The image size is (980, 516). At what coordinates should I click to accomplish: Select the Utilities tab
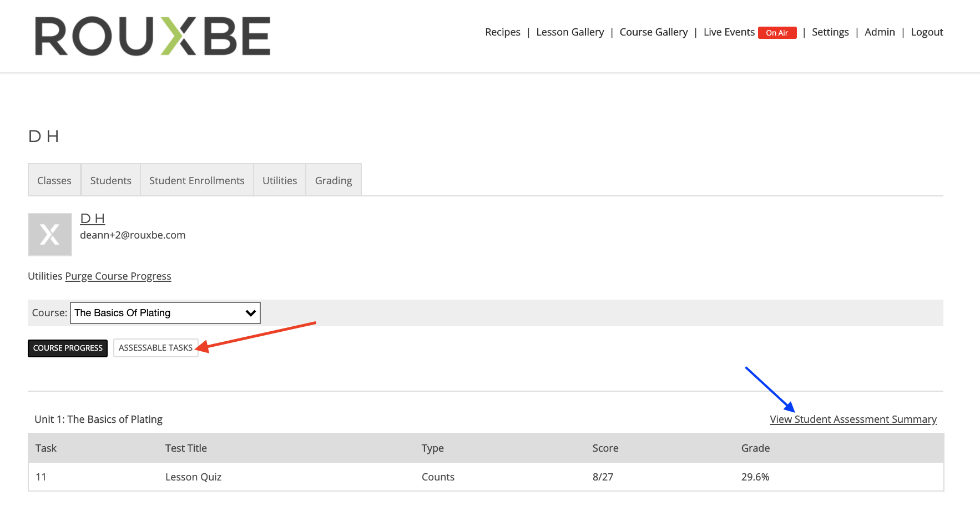280,180
